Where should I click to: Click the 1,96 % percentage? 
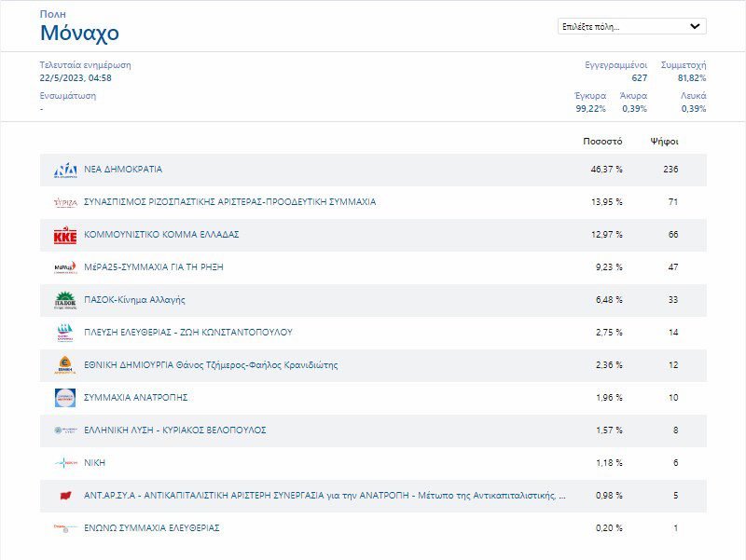click(x=609, y=398)
